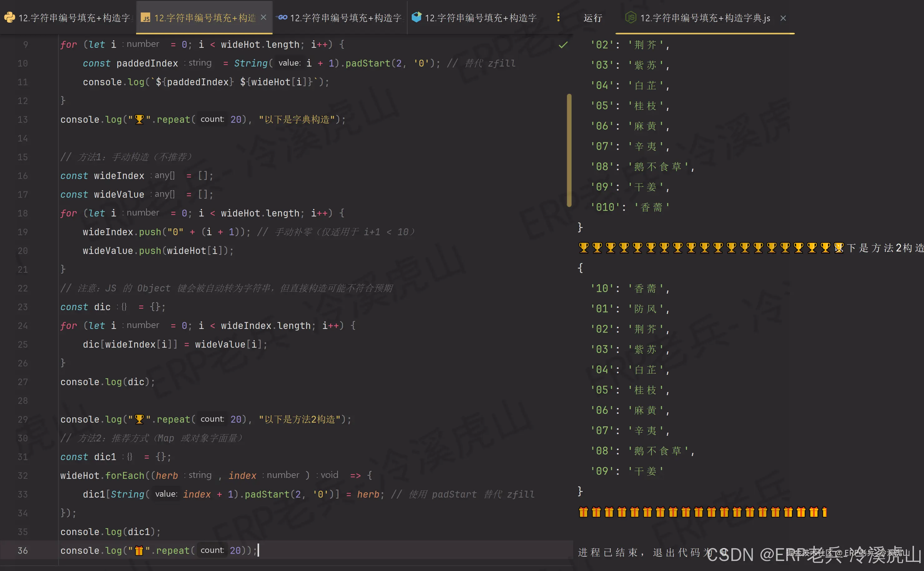Click line number 18 in gutter
924x571 pixels.
23,213
